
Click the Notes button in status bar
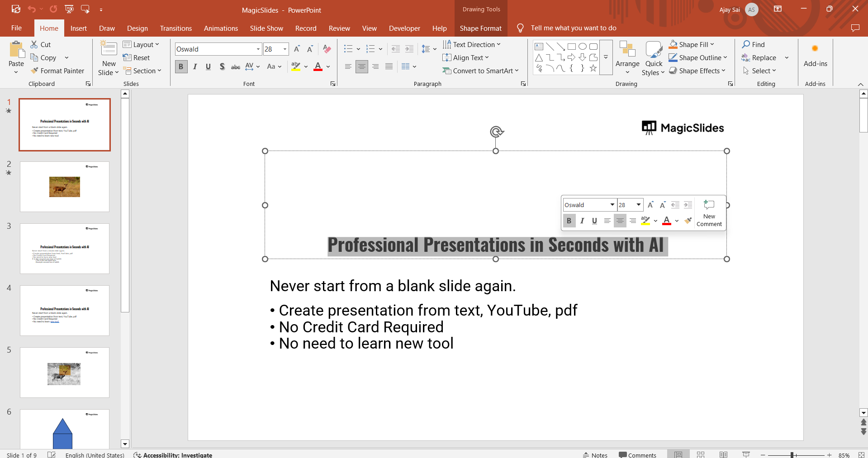595,455
